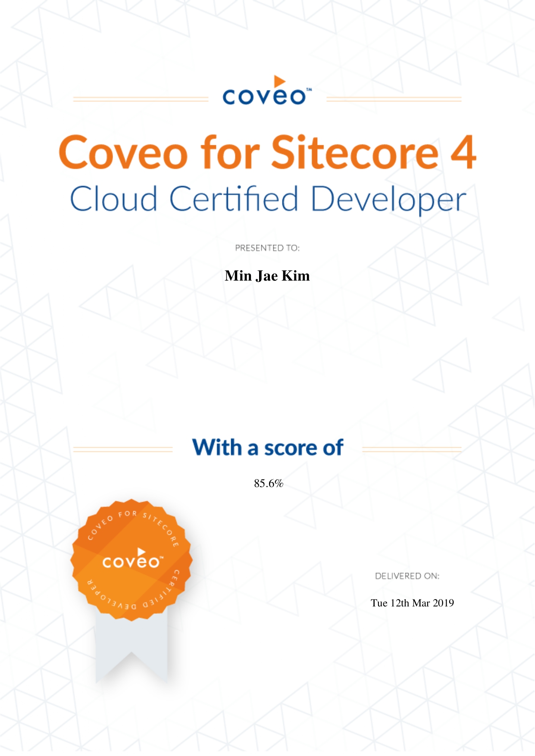Click the trademark symbol next to the Coveo logo
This screenshot has height=756, width=535.
point(309,90)
